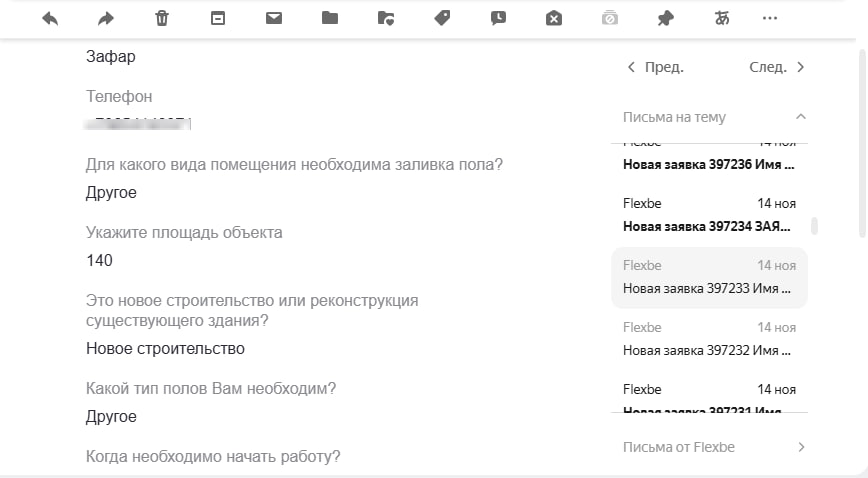
Task: Go to previous email via 'Пред.'
Action: click(655, 67)
